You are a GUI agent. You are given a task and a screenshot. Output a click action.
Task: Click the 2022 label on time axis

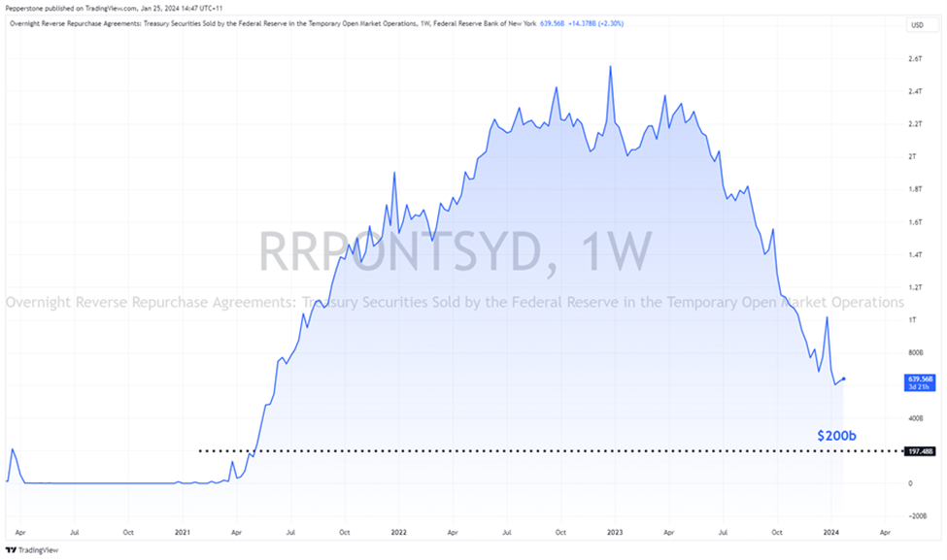[x=398, y=533]
